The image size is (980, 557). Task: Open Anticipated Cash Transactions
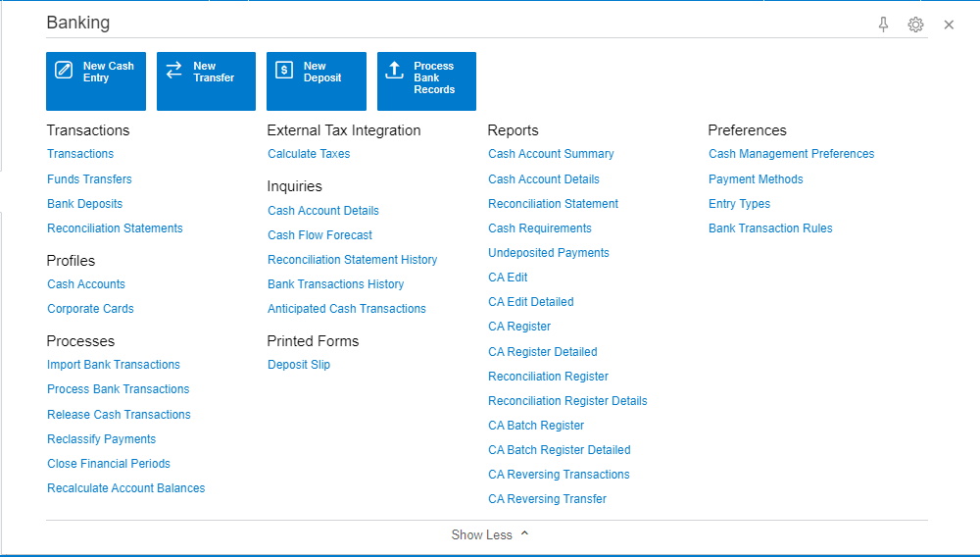coord(347,309)
